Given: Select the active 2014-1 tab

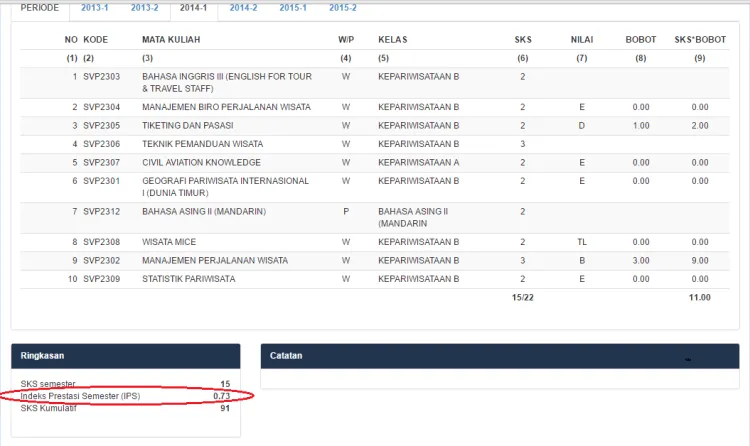Looking at the screenshot, I should 193,8.
